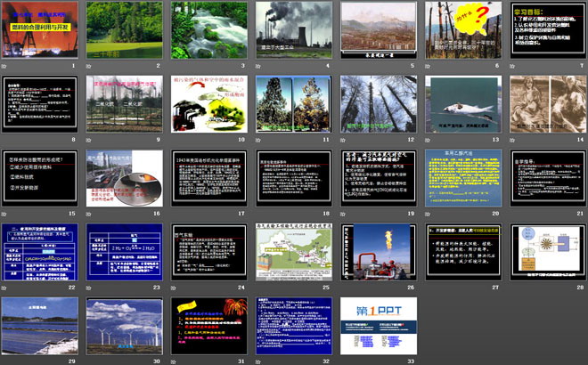Image resolution: width=588 pixels, height=365 pixels.
Task: Click the animation star icon under slide 29
Action: click(x=5, y=361)
